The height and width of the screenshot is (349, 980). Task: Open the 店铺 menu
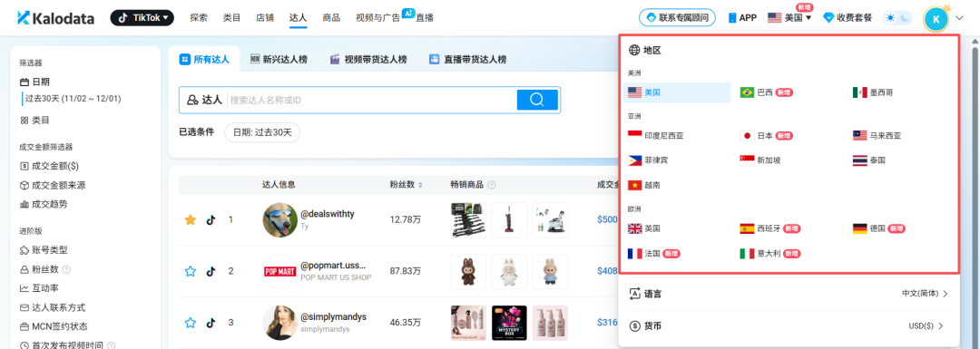click(265, 18)
